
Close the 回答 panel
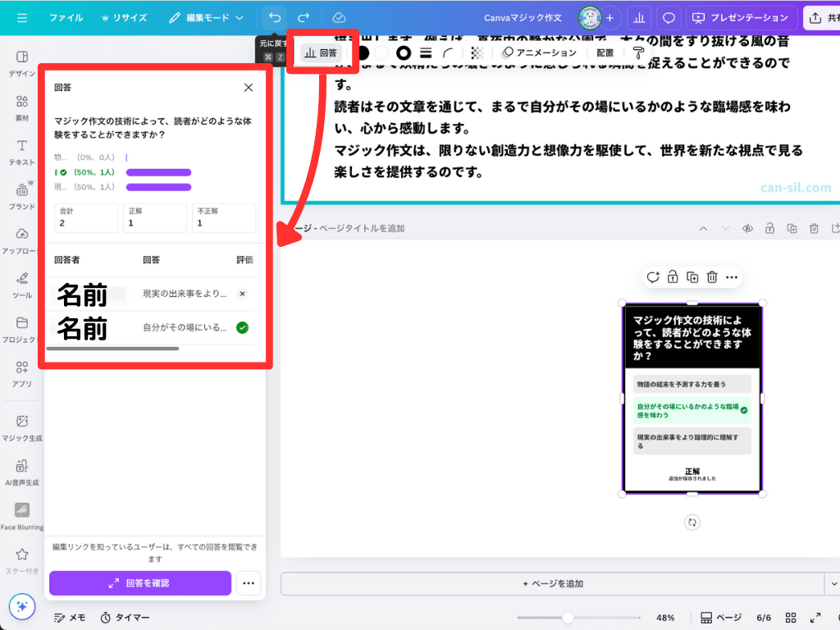(248, 87)
